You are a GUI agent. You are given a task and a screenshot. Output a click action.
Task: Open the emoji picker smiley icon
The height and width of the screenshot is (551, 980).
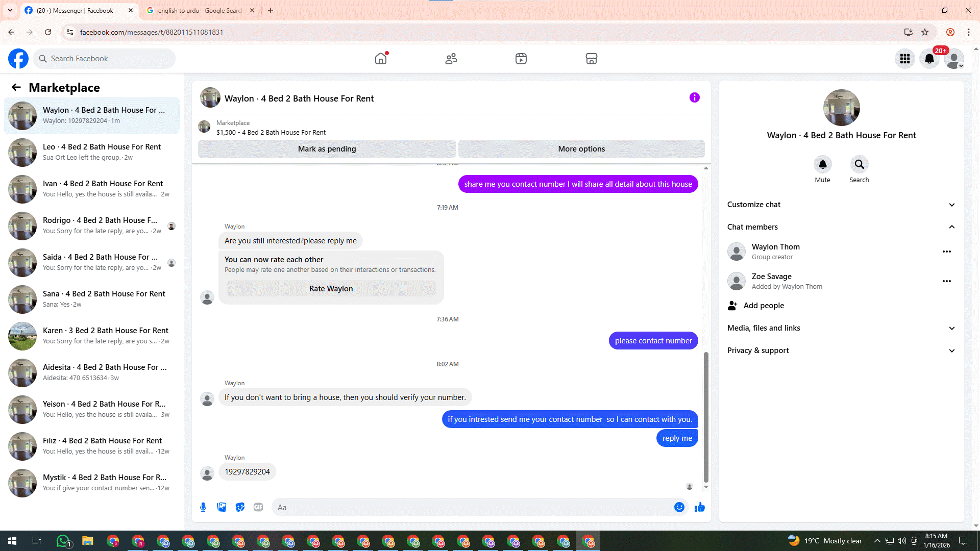click(679, 507)
